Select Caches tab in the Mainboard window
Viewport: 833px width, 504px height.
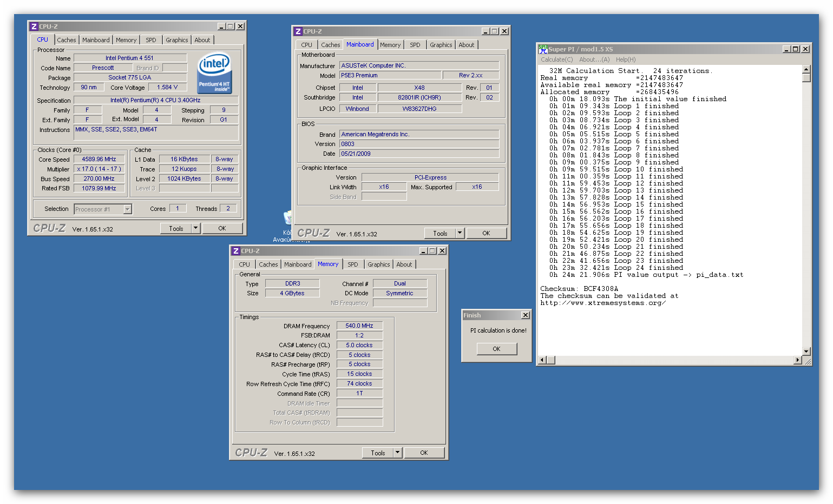click(331, 45)
